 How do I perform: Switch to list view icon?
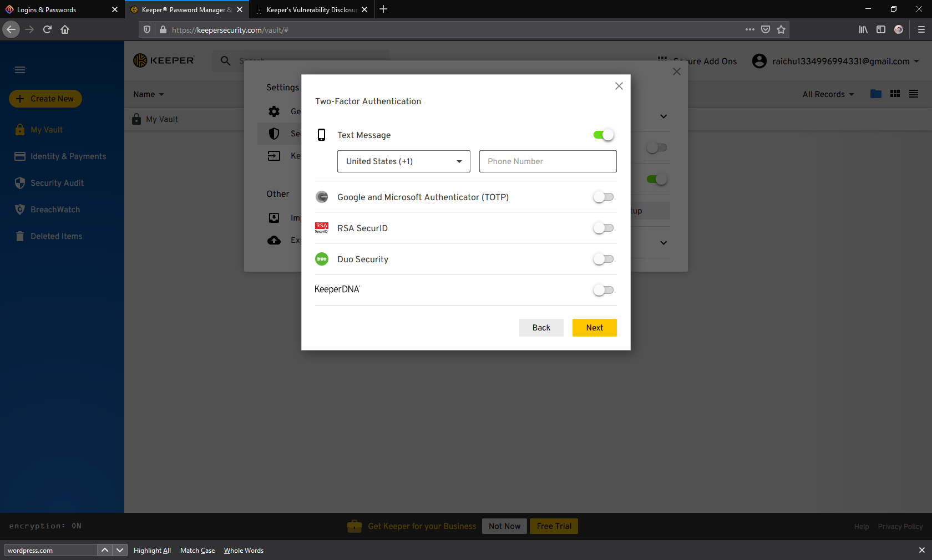tap(914, 94)
